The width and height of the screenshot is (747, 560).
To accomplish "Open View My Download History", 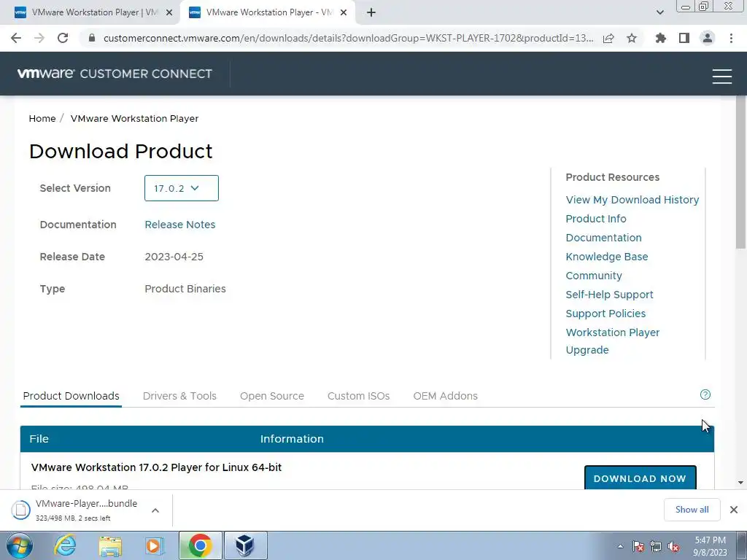I will coord(632,200).
